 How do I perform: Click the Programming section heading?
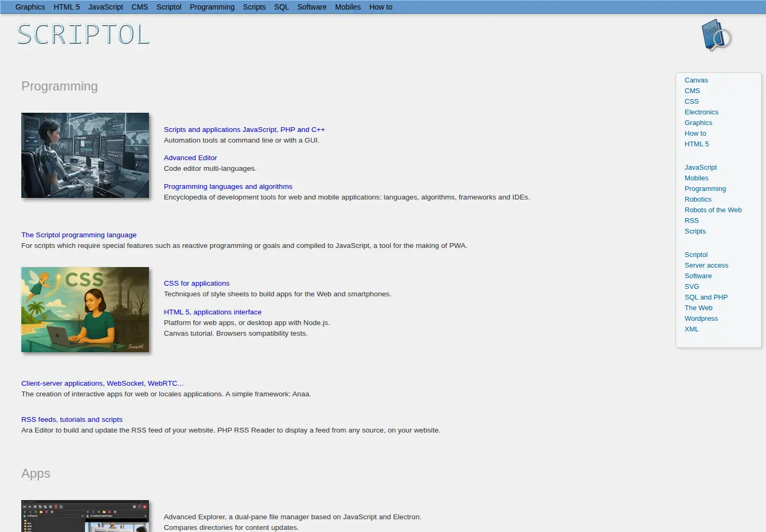coord(60,86)
